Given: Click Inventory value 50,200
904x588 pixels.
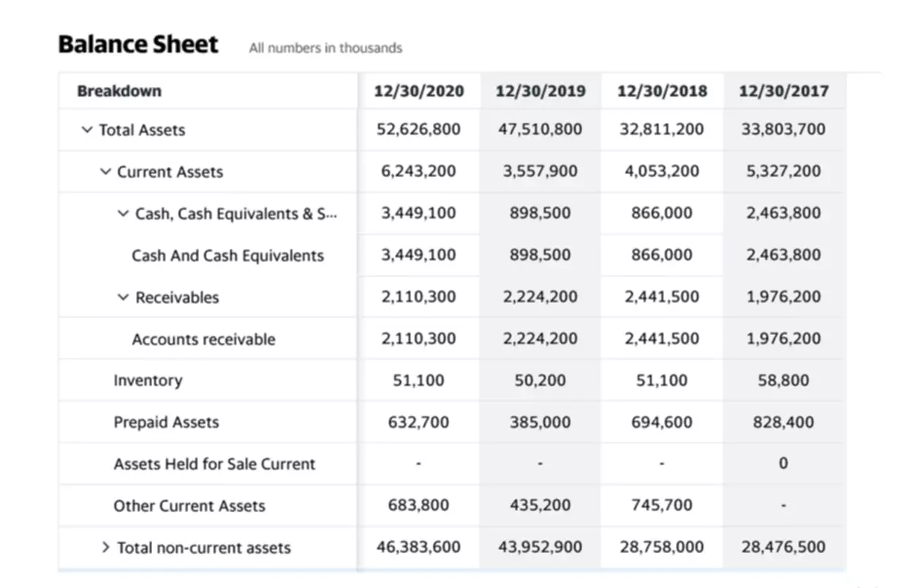Looking at the screenshot, I should click(x=540, y=380).
